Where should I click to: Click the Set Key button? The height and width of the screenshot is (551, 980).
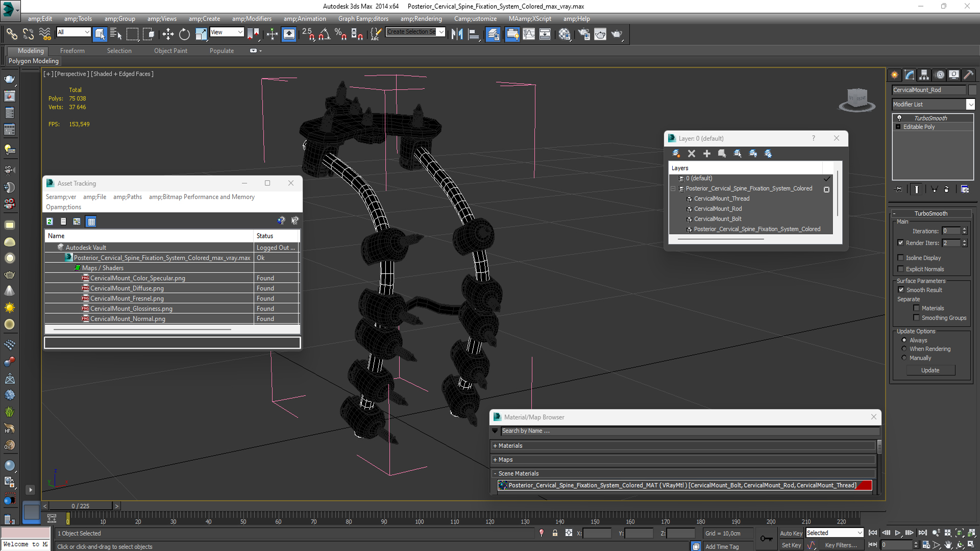tap(791, 545)
